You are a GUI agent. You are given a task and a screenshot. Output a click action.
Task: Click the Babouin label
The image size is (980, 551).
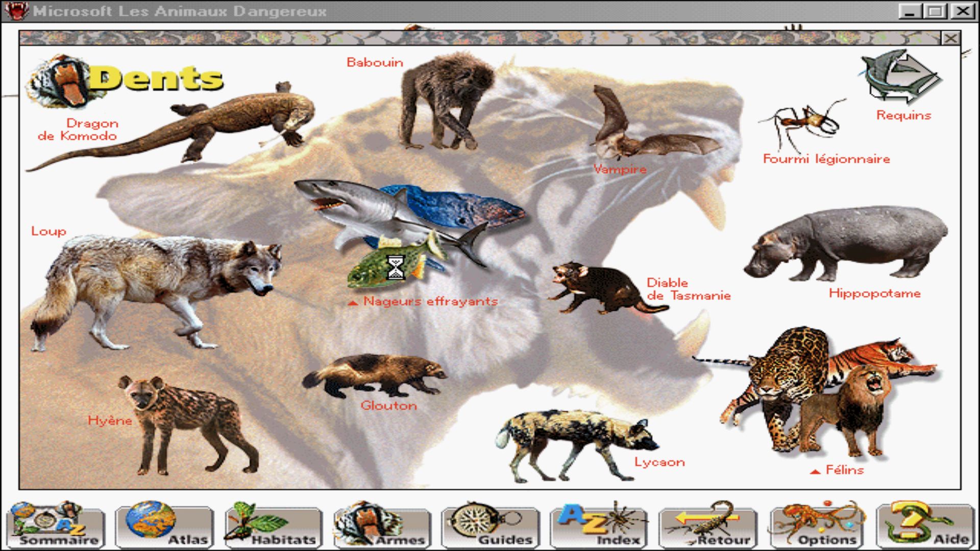[375, 62]
